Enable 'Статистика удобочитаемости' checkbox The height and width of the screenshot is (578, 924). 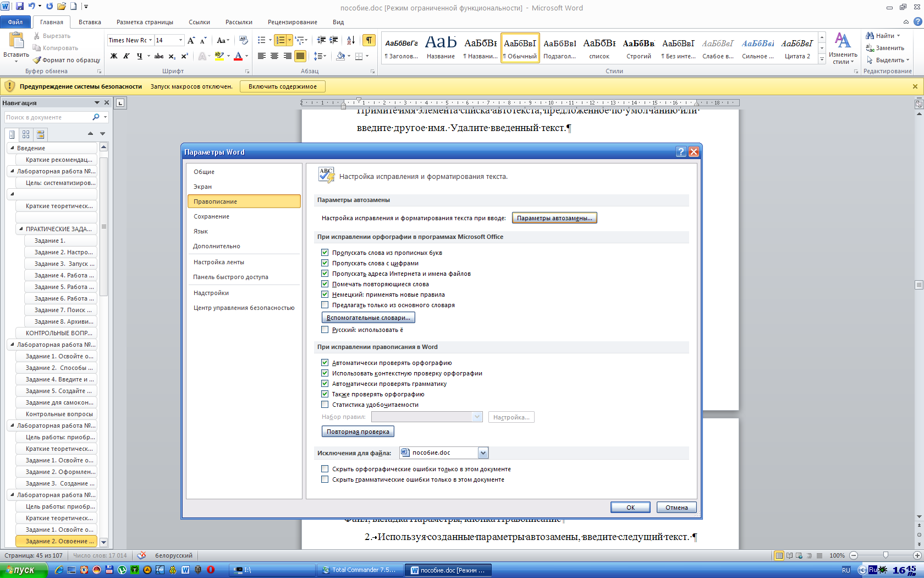point(324,405)
